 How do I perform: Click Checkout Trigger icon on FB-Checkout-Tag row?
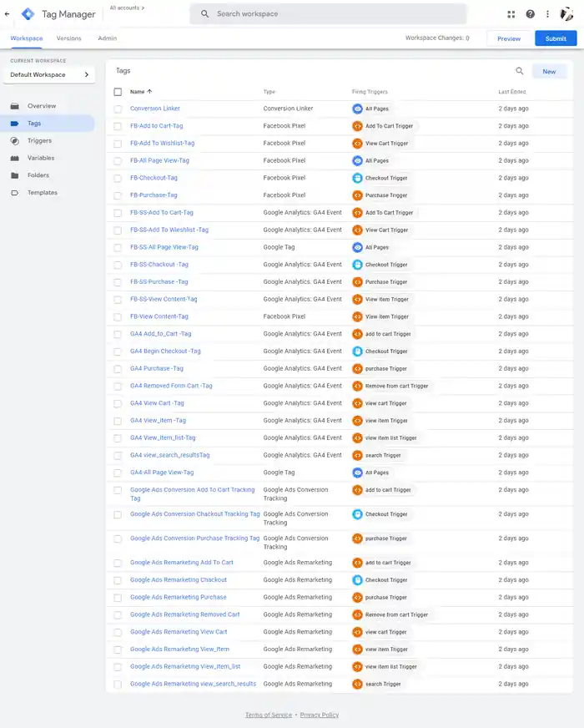357,178
